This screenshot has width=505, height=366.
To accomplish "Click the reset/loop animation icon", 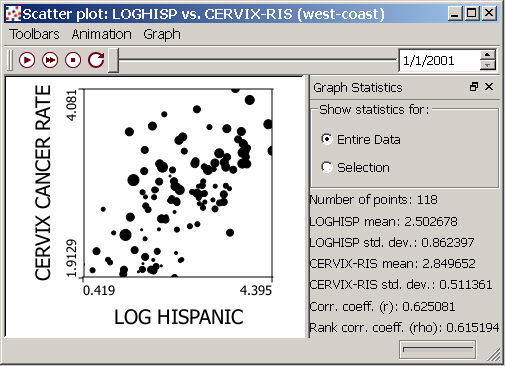I will [96, 60].
